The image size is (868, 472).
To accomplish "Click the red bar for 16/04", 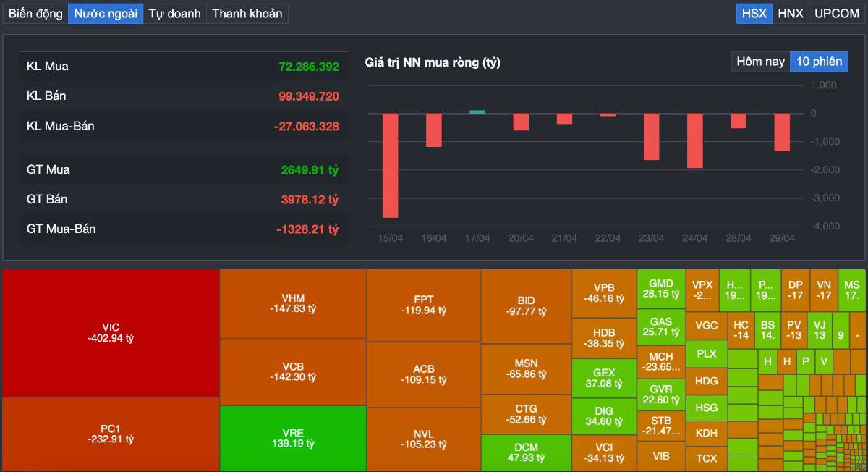I will point(433,130).
